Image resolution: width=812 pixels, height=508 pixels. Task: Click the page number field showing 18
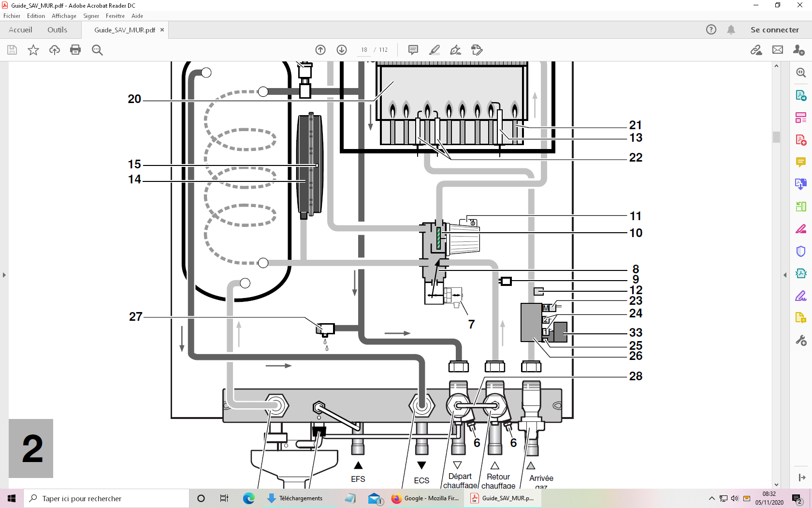(x=364, y=50)
